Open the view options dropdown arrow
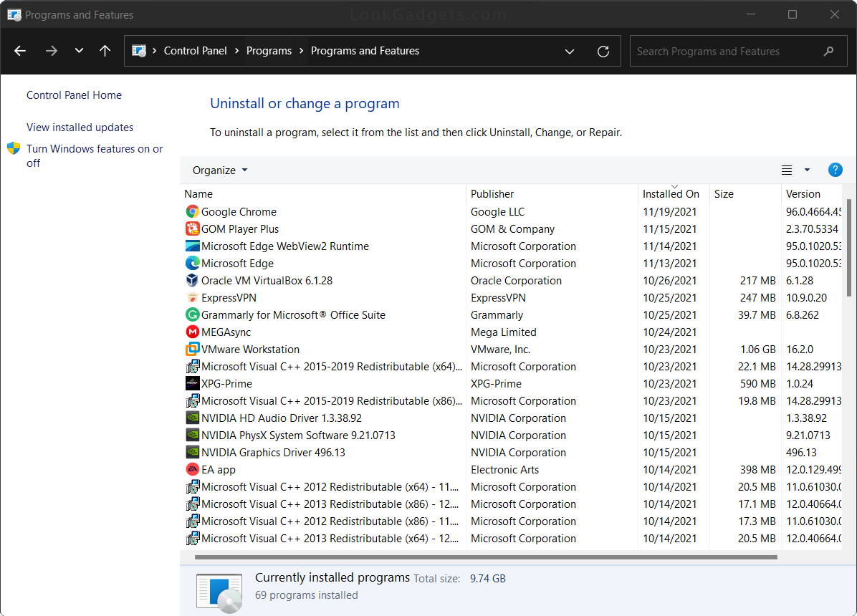 (807, 170)
